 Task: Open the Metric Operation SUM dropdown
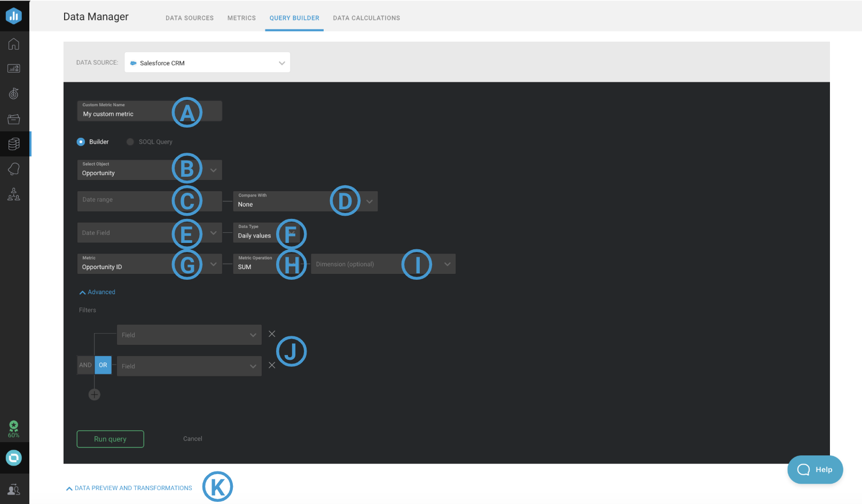point(268,264)
